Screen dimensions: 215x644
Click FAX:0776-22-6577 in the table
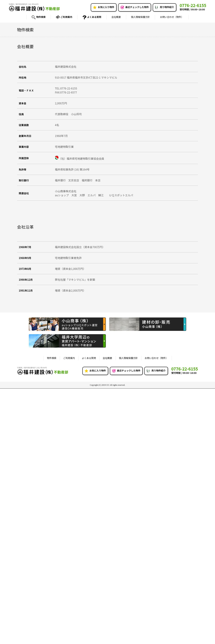pos(66,92)
